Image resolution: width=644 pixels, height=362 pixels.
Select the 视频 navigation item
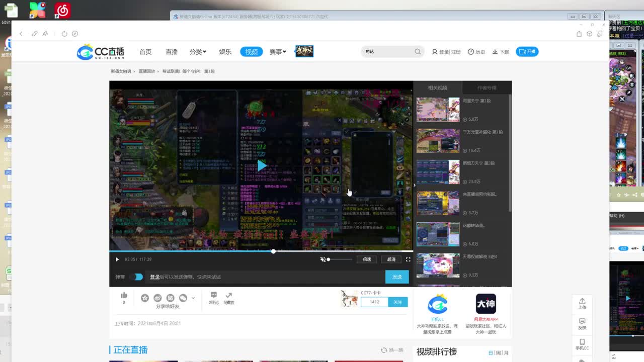point(252,52)
